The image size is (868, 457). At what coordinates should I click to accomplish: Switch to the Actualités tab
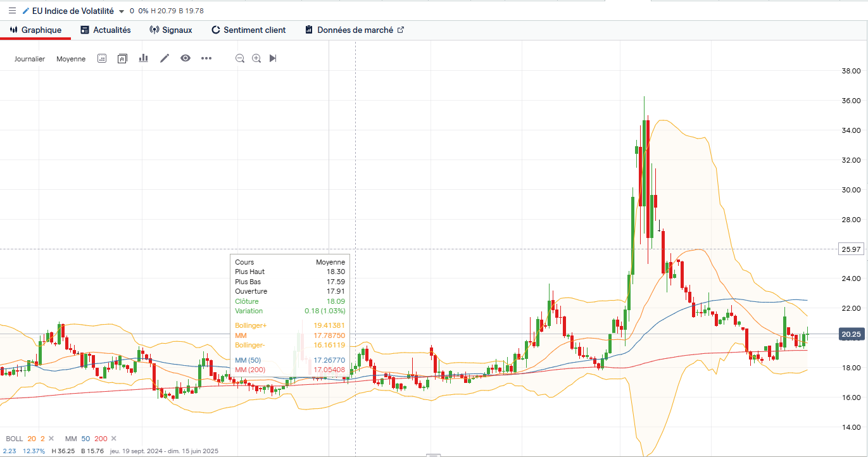tap(106, 30)
